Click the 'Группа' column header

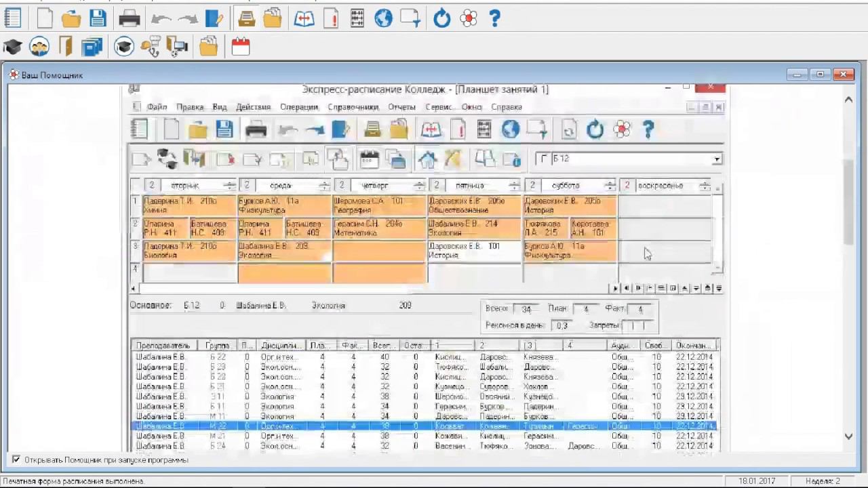pyautogui.click(x=218, y=346)
